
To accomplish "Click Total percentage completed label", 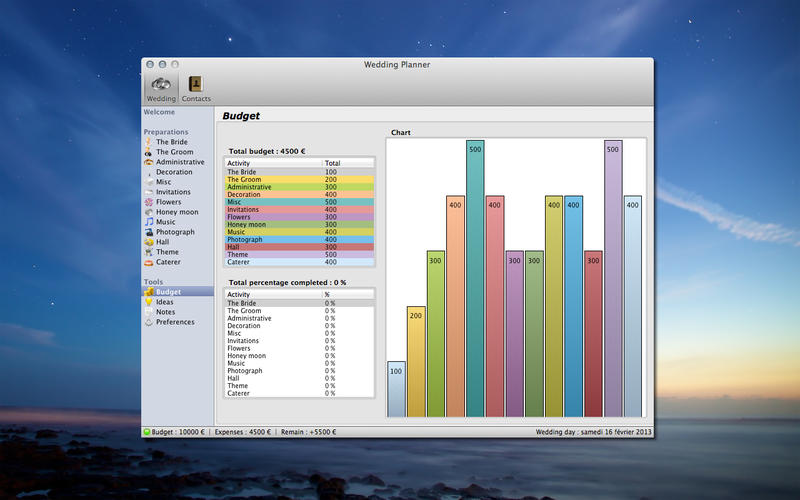I will (287, 283).
